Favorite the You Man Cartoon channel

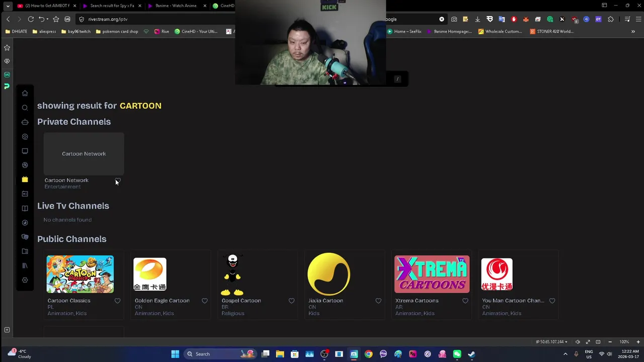pos(552,301)
